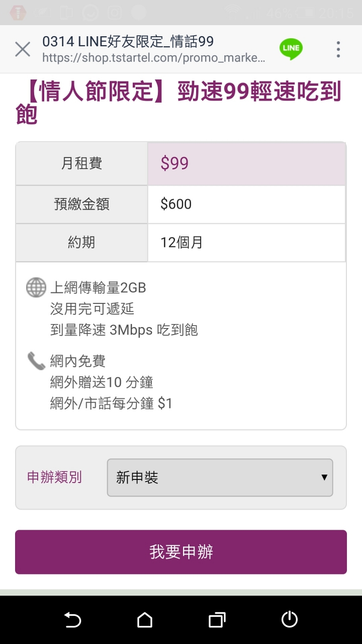Open the three-dot overflow menu
Image resolution: width=362 pixels, height=644 pixels.
click(338, 49)
